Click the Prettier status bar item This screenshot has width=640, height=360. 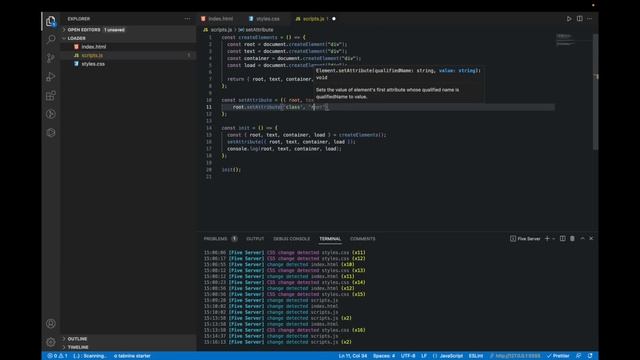558,356
